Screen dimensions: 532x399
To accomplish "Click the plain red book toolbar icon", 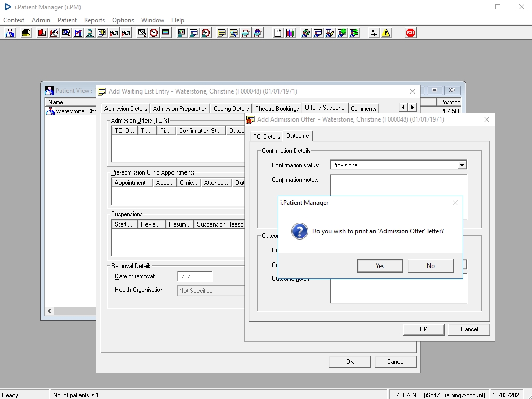I will pos(42,33).
